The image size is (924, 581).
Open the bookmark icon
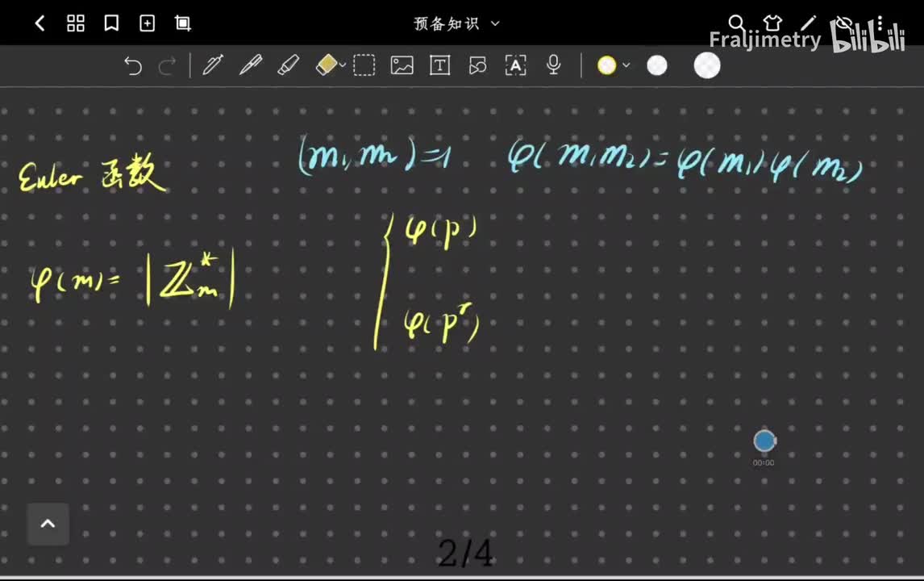[111, 23]
